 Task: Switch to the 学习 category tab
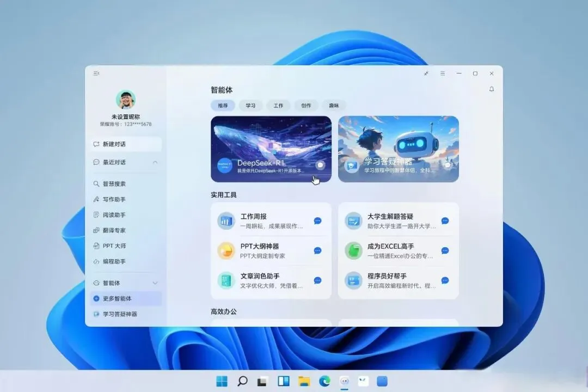[250, 106]
